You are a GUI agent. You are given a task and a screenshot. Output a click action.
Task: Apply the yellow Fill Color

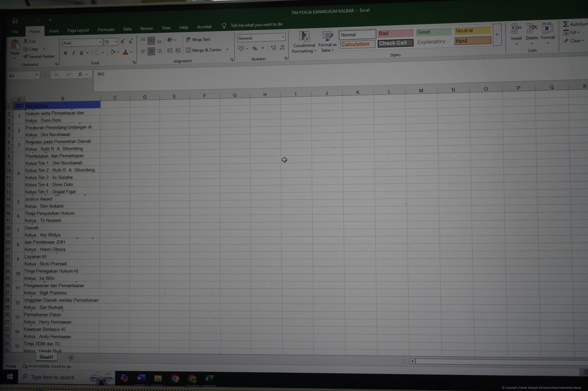112,52
